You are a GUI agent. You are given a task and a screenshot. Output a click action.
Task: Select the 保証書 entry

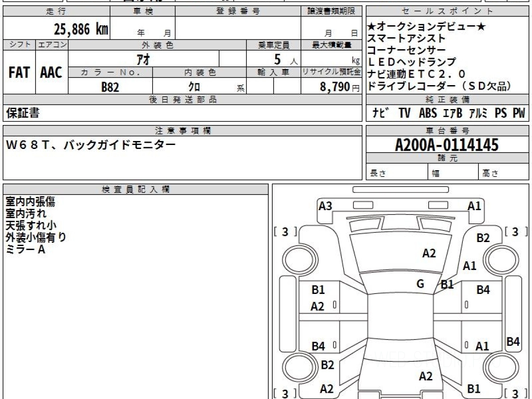click(23, 113)
